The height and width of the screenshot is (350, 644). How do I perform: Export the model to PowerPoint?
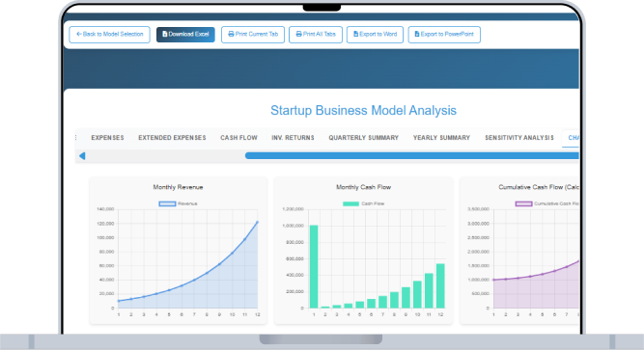[444, 35]
